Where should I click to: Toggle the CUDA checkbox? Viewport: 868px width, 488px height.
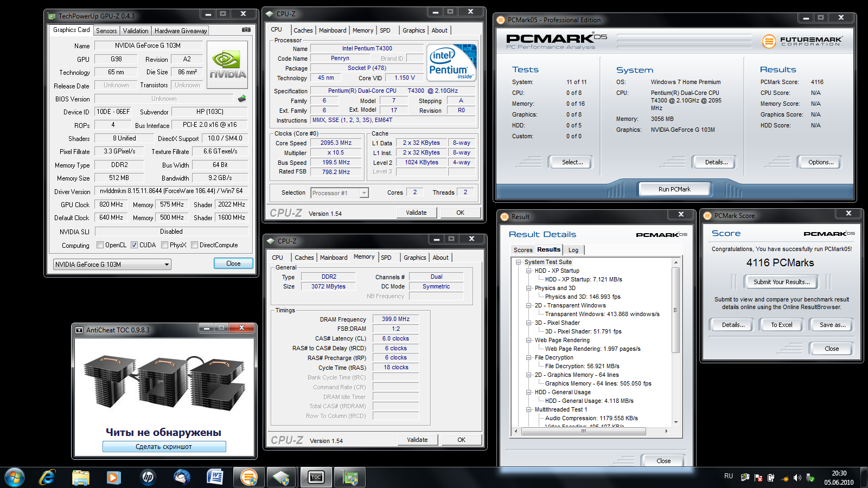pyautogui.click(x=134, y=245)
